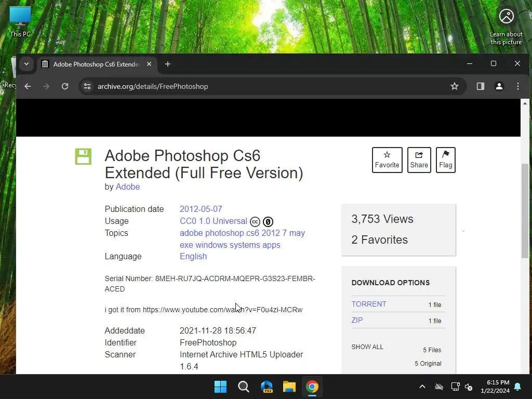Open site information icon in address bar
Screen dimensions: 532x399
[x=87, y=86]
